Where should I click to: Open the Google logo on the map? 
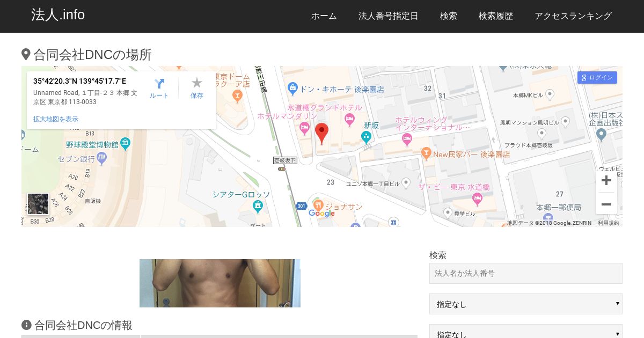321,213
